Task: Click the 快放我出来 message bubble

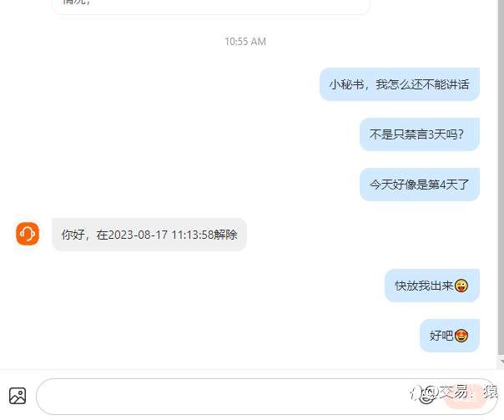Action: click(x=432, y=286)
